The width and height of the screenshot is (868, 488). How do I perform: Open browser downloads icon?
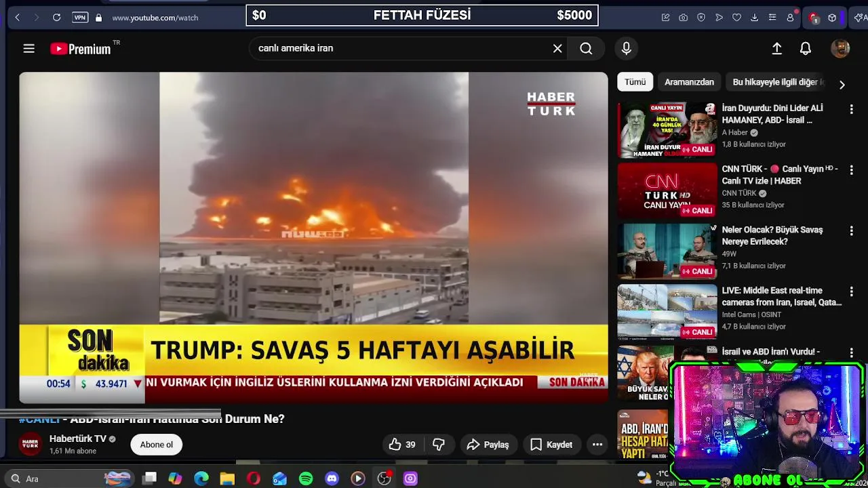[x=754, y=18]
